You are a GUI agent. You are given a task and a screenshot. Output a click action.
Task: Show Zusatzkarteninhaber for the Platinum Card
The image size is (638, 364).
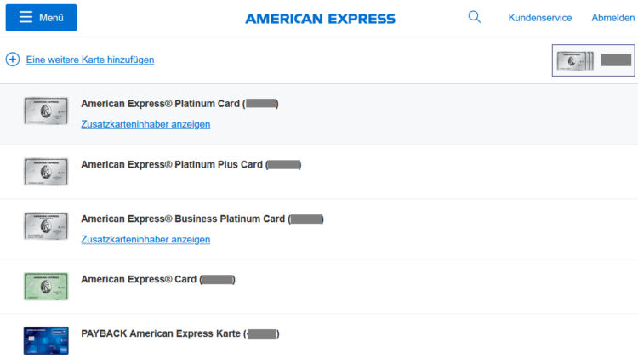click(x=145, y=124)
